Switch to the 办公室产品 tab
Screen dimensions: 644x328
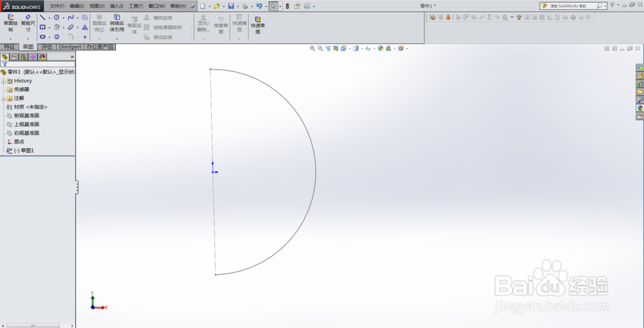click(100, 47)
